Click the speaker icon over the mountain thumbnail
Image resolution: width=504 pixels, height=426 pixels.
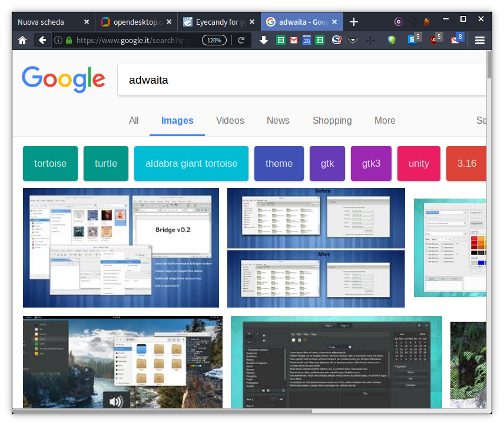click(x=117, y=401)
